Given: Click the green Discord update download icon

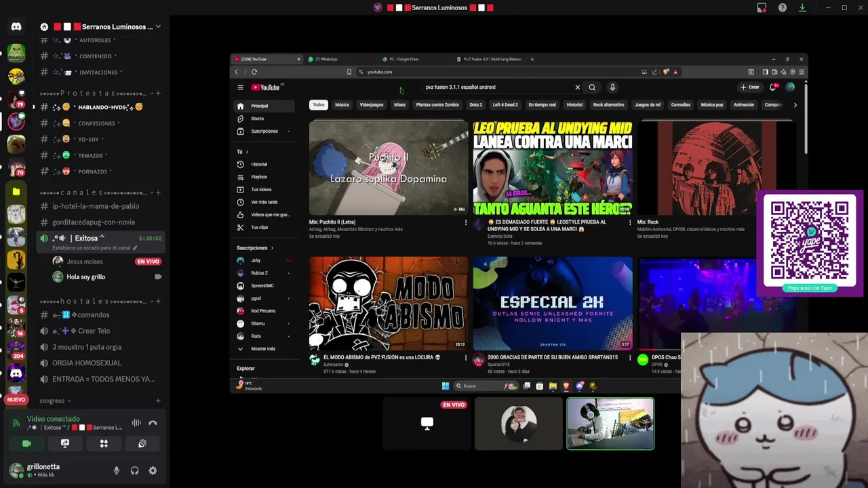Looking at the screenshot, I should (x=802, y=7).
